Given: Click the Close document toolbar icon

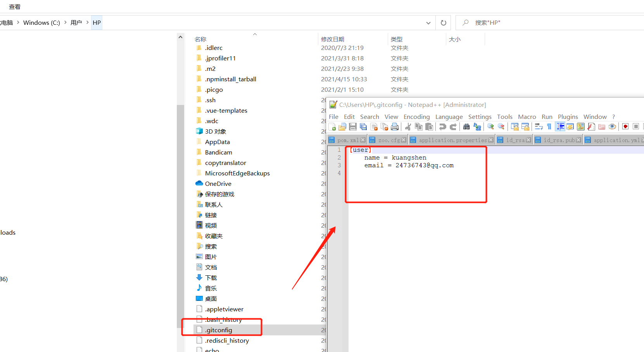Looking at the screenshot, I should pos(374,127).
